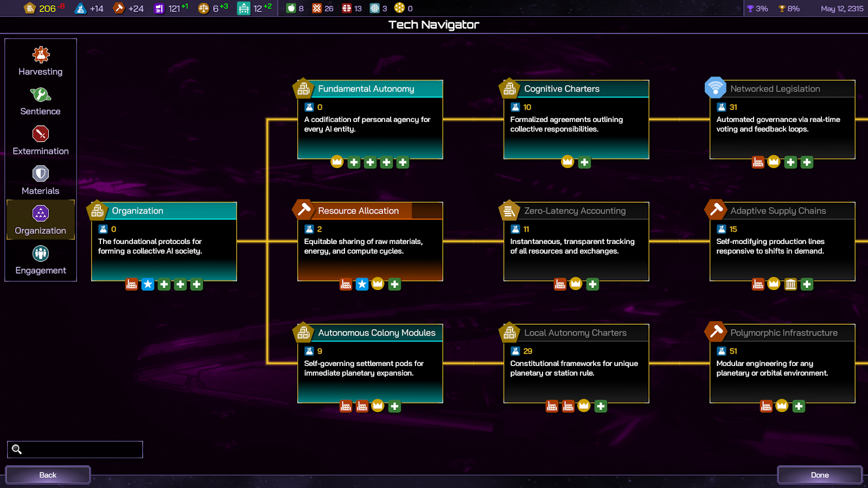Select the Adaptive Supply Chains title
Viewport: 868px width, 488px height.
click(x=778, y=211)
